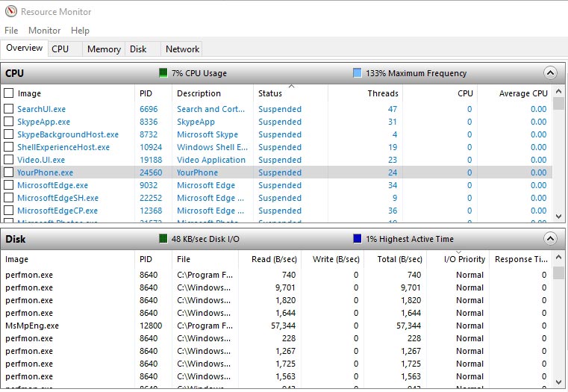Viewport: 568px width, 392px height.
Task: Click threads count 47 for SearchUI.exe
Action: (393, 109)
